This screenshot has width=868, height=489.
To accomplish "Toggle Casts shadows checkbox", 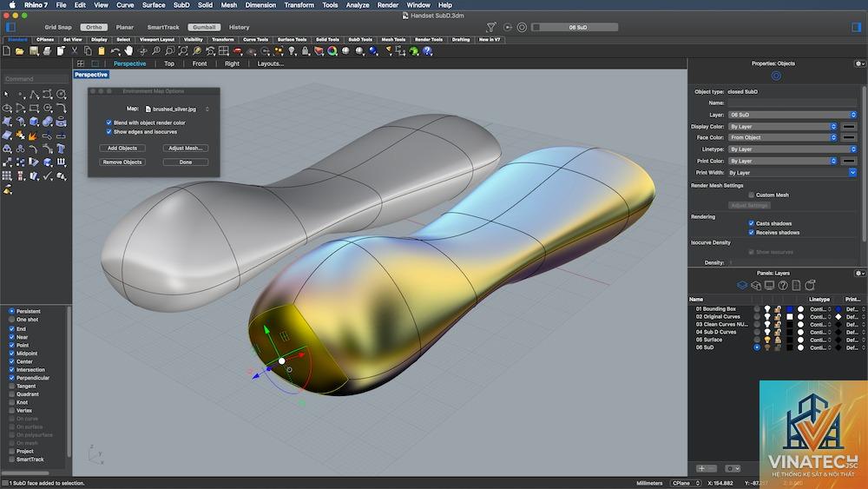I will click(x=751, y=223).
